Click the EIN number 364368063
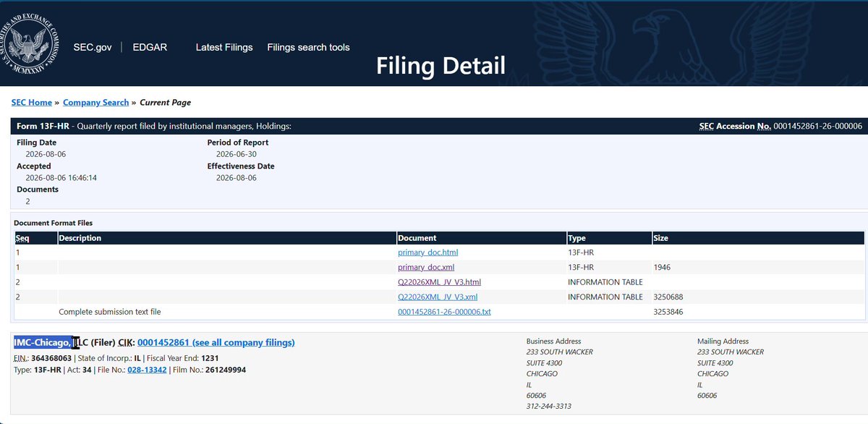The image size is (868, 424). click(50, 358)
